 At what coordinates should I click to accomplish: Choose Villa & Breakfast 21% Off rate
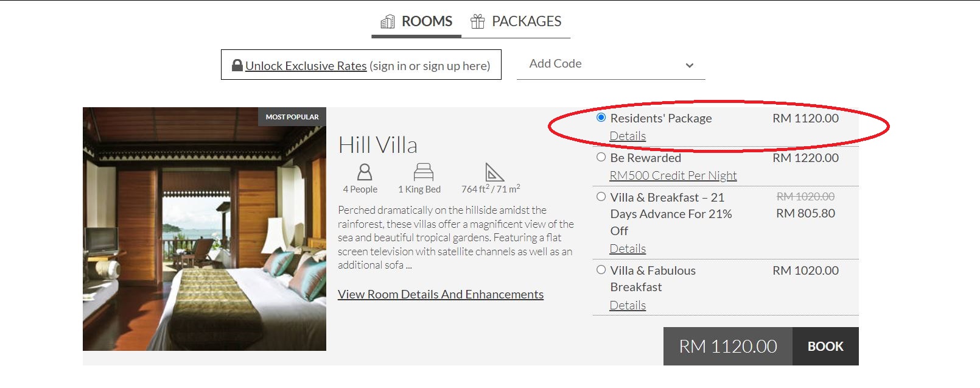coord(601,197)
